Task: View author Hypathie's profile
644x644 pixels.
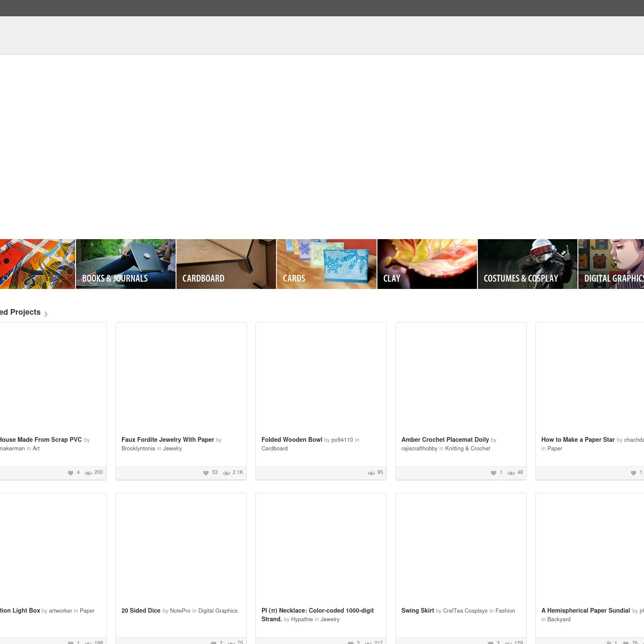Action: coord(302,620)
